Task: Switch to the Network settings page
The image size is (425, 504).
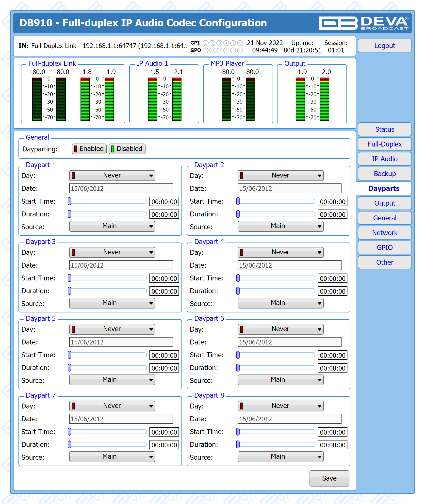Action: 384,233
